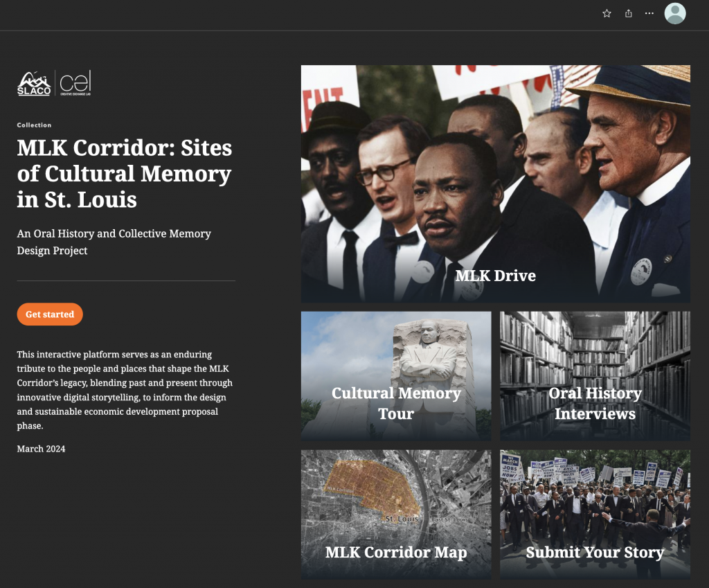The image size is (709, 588).
Task: Open the MLK Corridor Map card
Action: click(x=396, y=515)
